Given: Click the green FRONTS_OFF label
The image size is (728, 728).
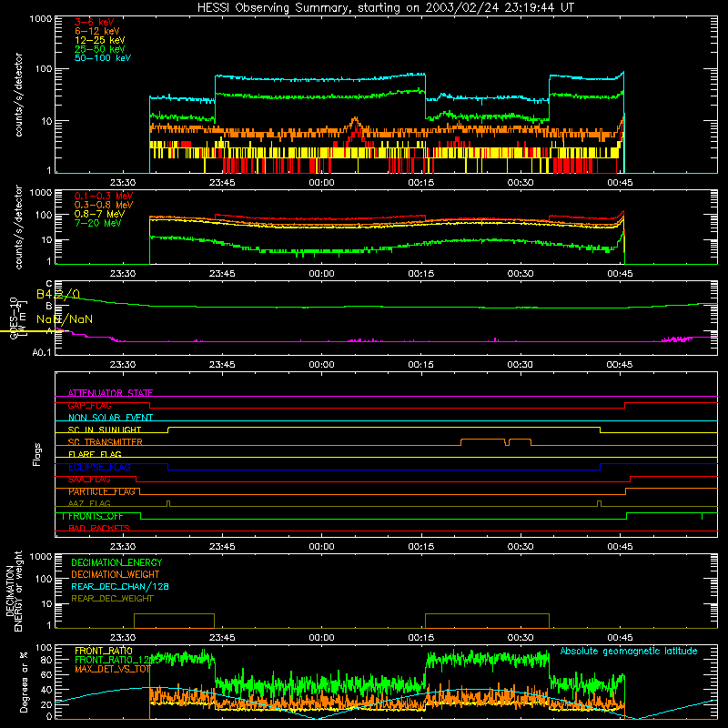Looking at the screenshot, I should point(96,516).
